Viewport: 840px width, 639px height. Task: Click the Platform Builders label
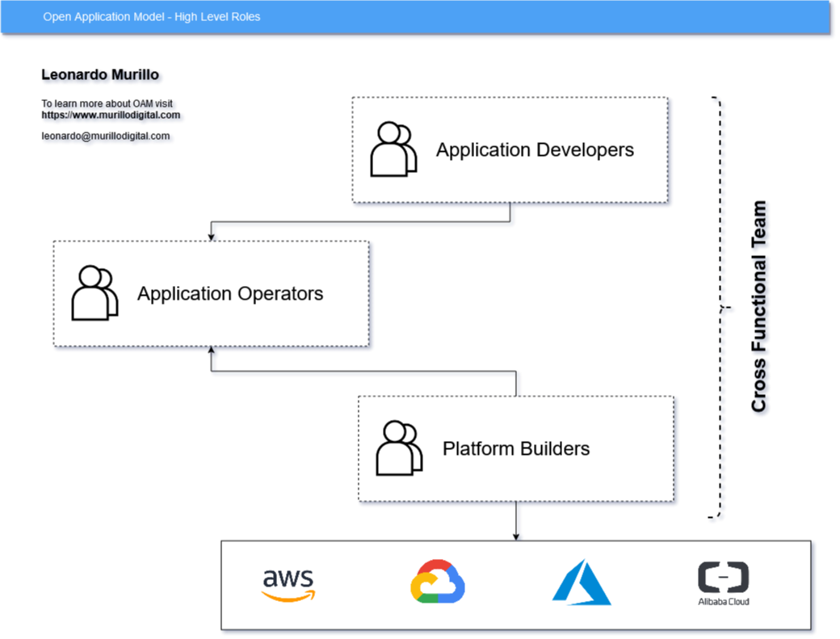516,448
